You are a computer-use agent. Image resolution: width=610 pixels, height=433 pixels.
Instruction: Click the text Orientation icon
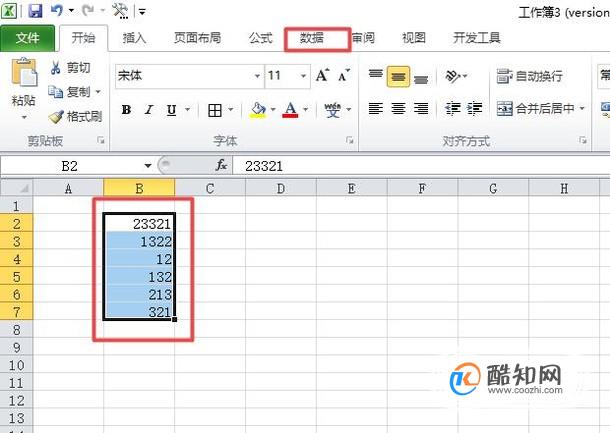(453, 76)
